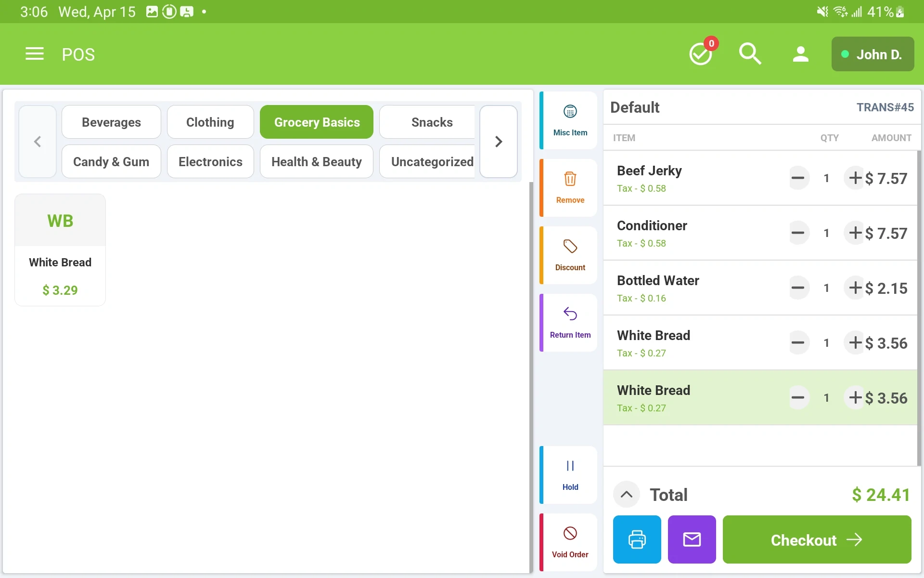Expand the Total summary chevron
This screenshot has height=578, width=924.
[x=626, y=494]
